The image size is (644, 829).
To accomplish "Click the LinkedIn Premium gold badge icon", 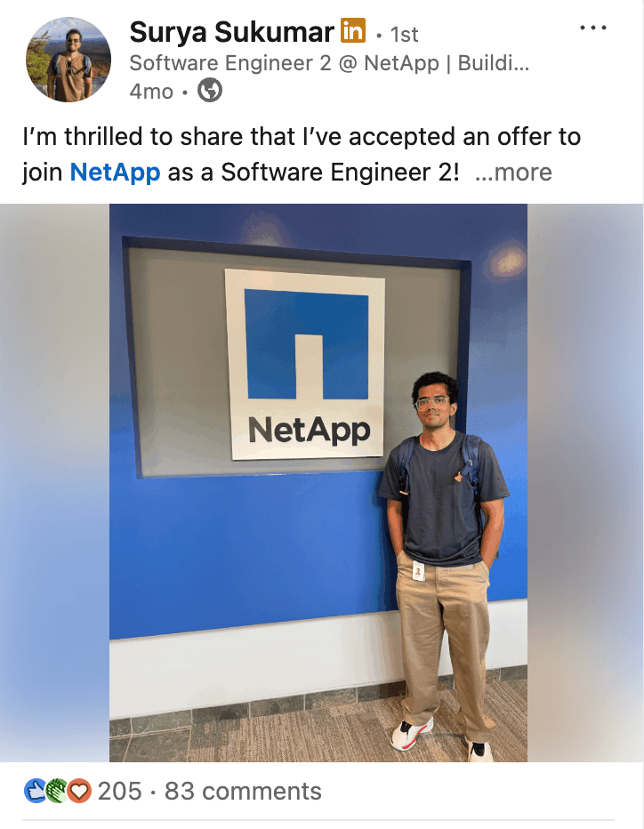I will pyautogui.click(x=352, y=30).
